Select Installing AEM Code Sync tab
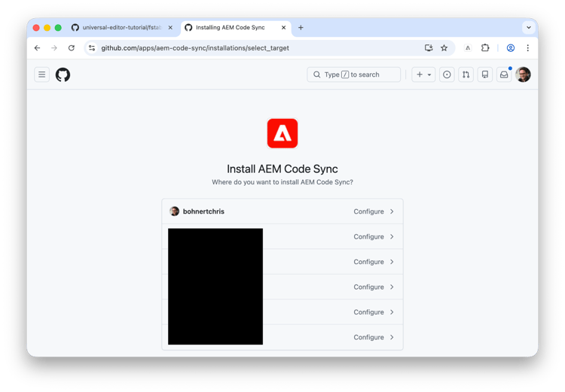The height and width of the screenshot is (392, 565). coord(236,28)
